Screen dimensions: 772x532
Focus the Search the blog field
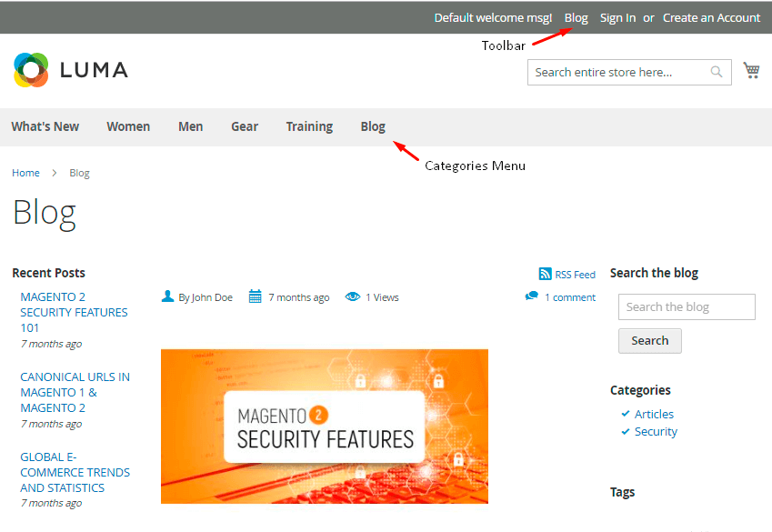point(687,306)
